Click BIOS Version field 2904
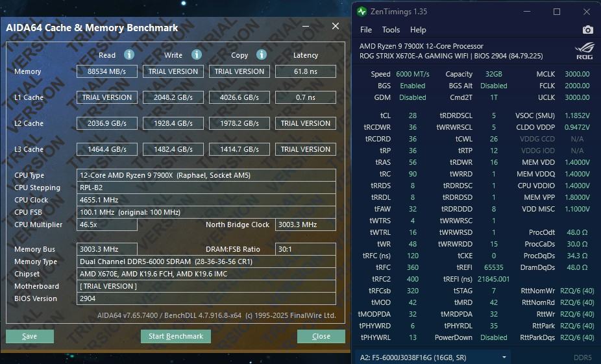The height and width of the screenshot is (364, 601). point(206,298)
